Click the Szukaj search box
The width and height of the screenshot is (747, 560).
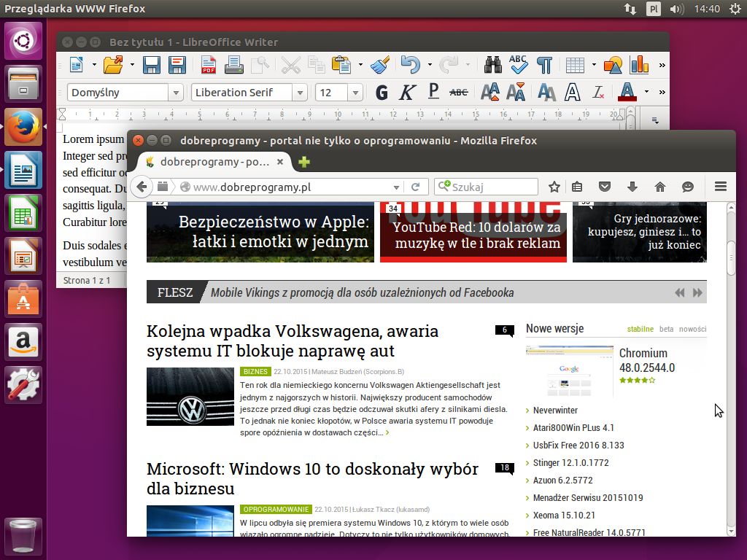pos(486,187)
